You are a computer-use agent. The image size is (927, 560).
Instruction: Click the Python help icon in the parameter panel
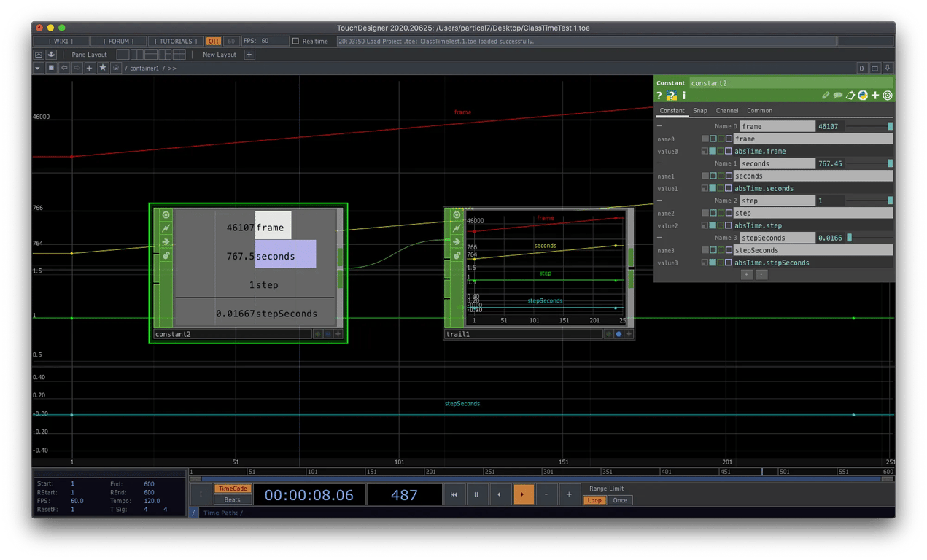pos(671,96)
